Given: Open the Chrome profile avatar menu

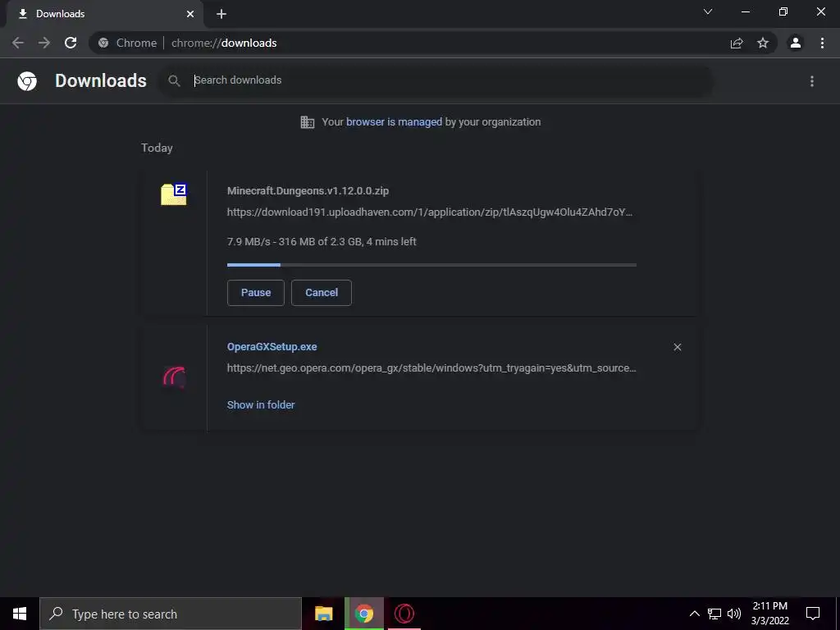Looking at the screenshot, I should point(796,43).
